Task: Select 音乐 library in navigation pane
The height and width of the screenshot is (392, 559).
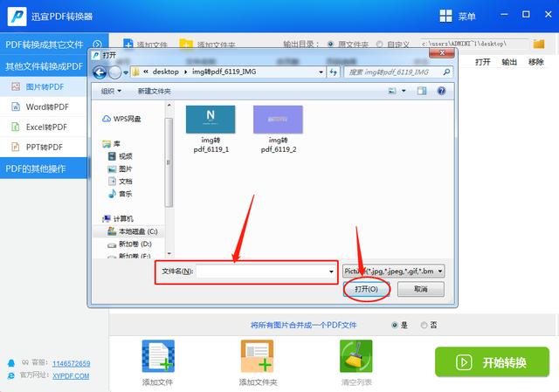Action: tap(121, 194)
